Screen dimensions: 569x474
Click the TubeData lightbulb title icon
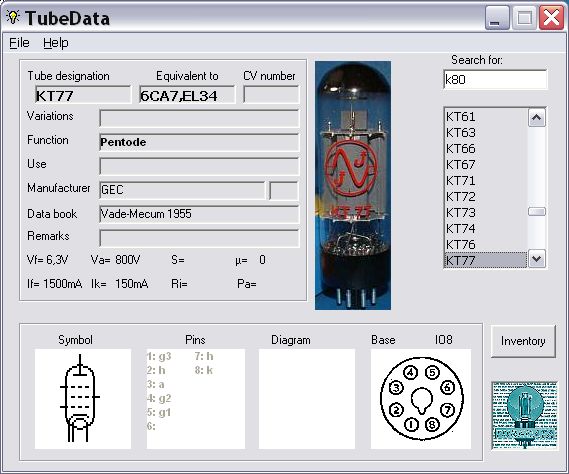pos(13,17)
